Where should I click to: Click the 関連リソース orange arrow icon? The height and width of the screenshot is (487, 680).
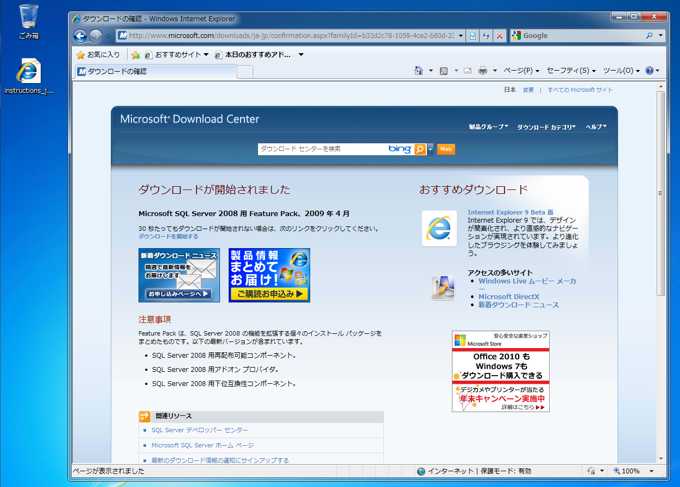coord(144,416)
